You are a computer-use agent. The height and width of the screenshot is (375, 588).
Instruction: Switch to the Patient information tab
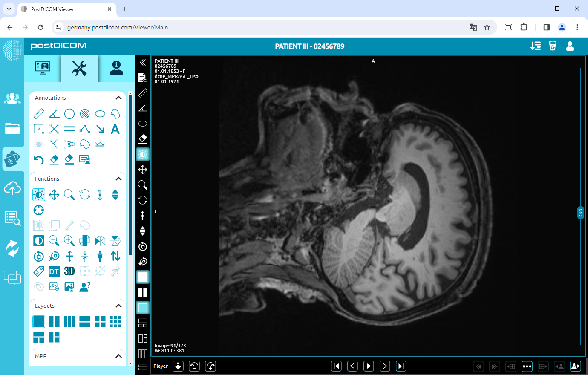[x=115, y=68]
